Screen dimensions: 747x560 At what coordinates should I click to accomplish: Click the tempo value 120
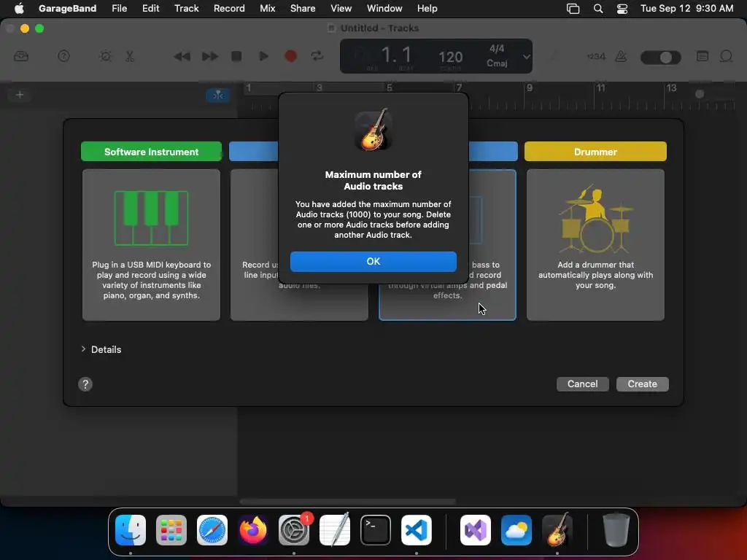tap(450, 57)
